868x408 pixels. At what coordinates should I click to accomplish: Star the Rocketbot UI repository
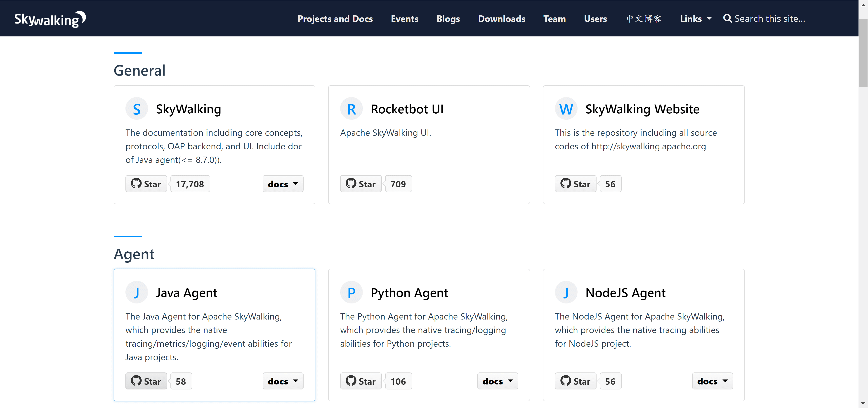pos(361,184)
